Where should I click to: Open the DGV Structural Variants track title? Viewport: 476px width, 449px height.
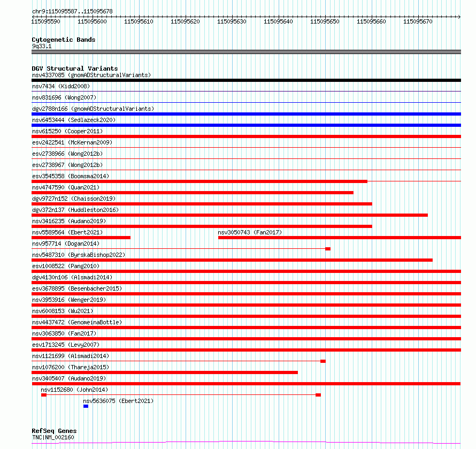pyautogui.click(x=75, y=69)
